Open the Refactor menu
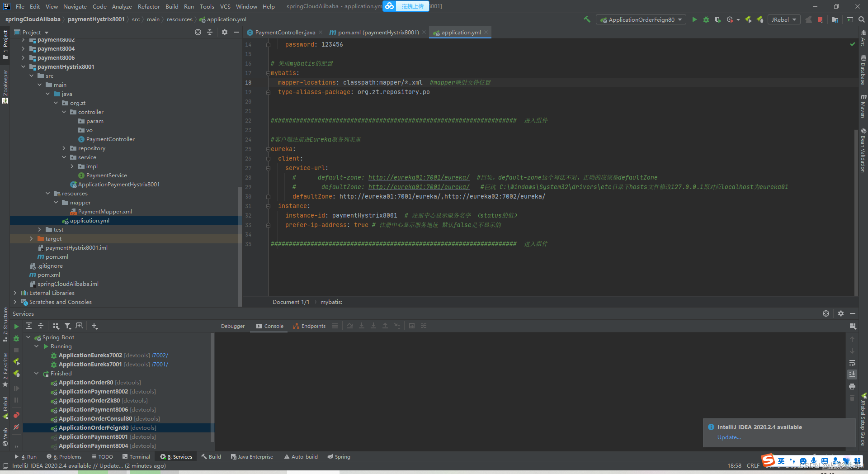868x474 pixels. click(x=149, y=6)
